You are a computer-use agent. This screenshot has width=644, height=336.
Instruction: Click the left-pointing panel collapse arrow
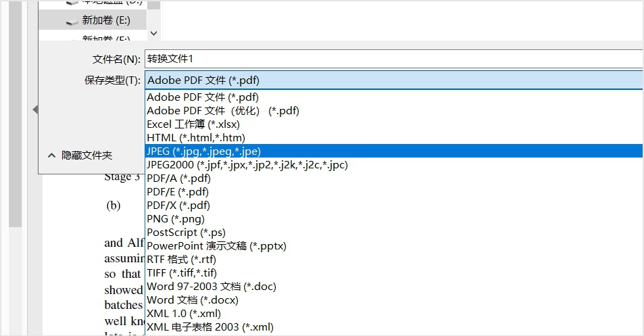click(35, 110)
